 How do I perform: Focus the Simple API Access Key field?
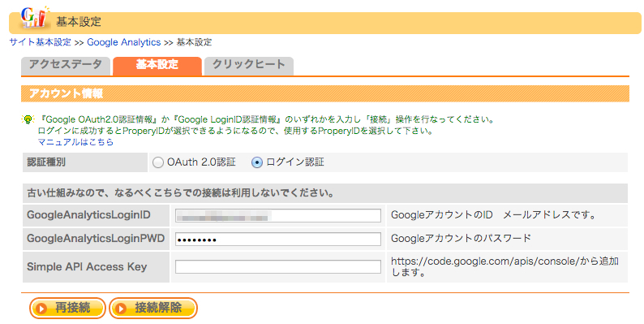click(x=278, y=267)
